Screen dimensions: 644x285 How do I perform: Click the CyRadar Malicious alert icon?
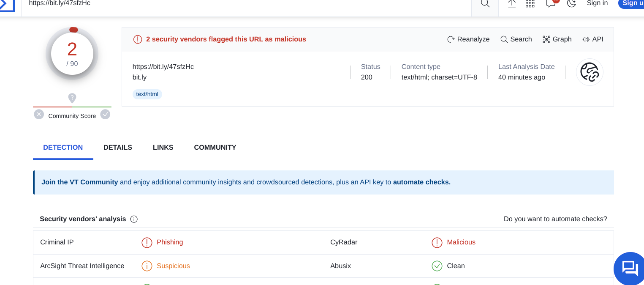click(437, 242)
